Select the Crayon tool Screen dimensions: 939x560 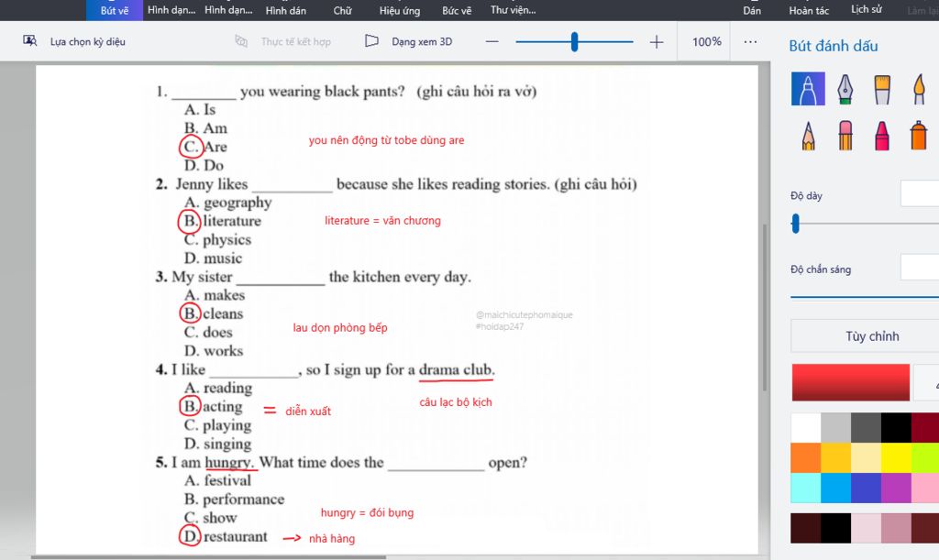click(x=882, y=135)
